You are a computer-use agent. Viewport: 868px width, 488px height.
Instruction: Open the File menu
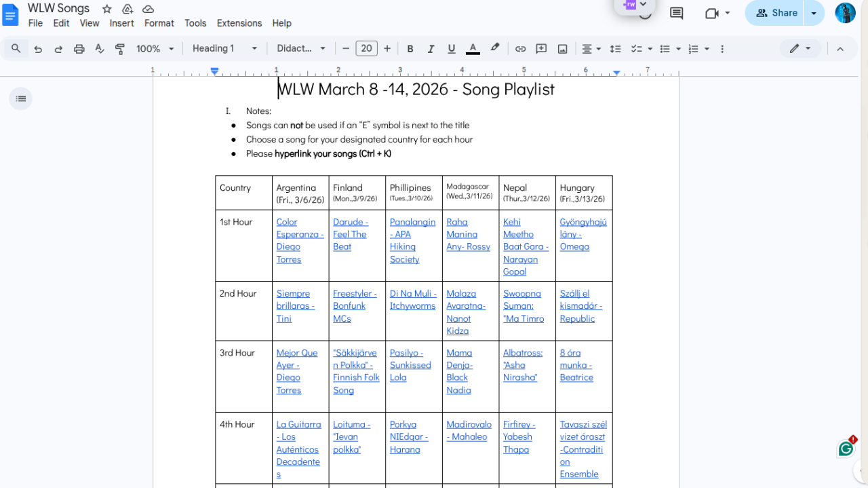(35, 23)
